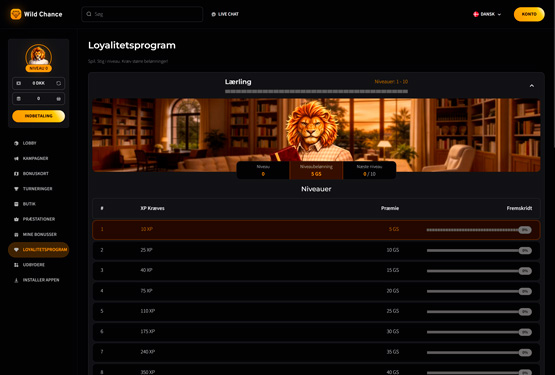This screenshot has height=375, width=555.
Task: Click the Kampagner megaphone icon
Action: [x=16, y=158]
